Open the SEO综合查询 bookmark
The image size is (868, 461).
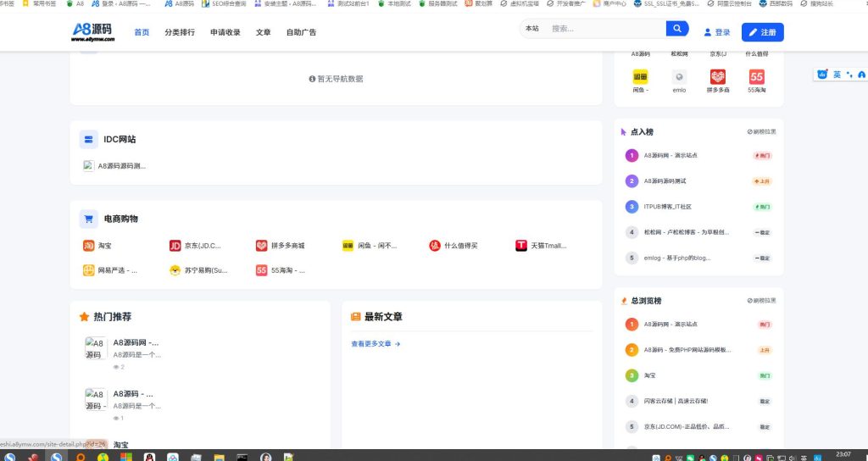[224, 3]
